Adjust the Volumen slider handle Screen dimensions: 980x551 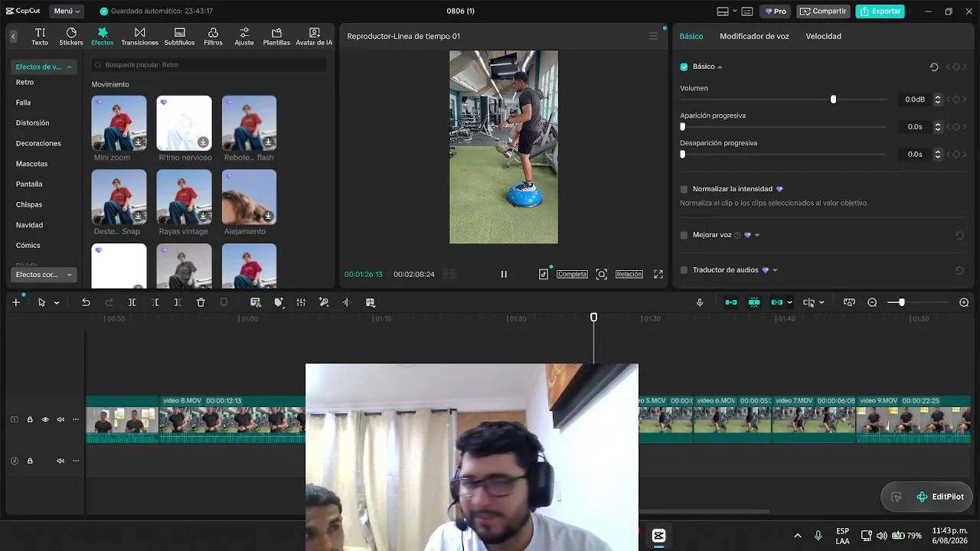tap(833, 99)
